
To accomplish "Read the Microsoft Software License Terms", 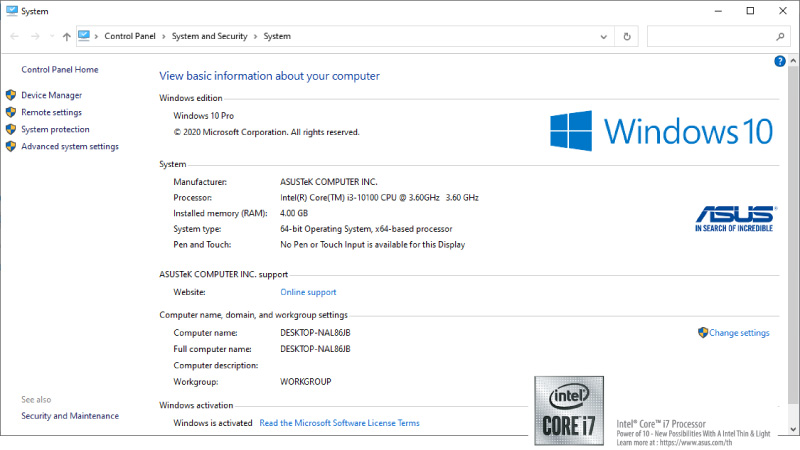I will [339, 423].
